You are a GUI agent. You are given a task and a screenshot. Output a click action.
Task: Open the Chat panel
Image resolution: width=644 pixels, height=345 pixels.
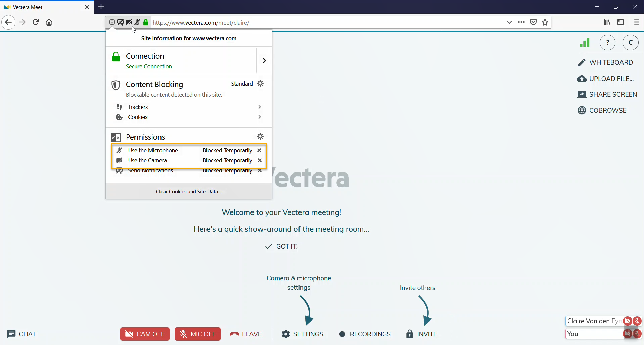[x=21, y=334]
